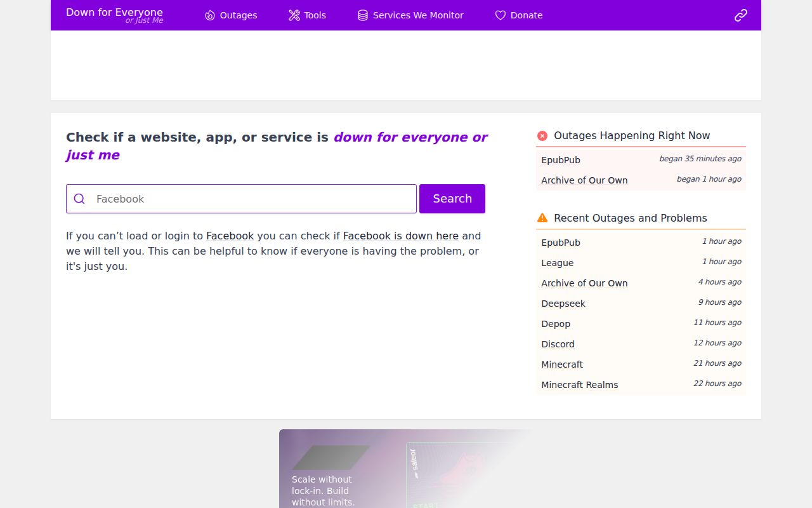Select Discord in recent outages list
Image resolution: width=812 pixels, height=508 pixels.
click(x=558, y=344)
